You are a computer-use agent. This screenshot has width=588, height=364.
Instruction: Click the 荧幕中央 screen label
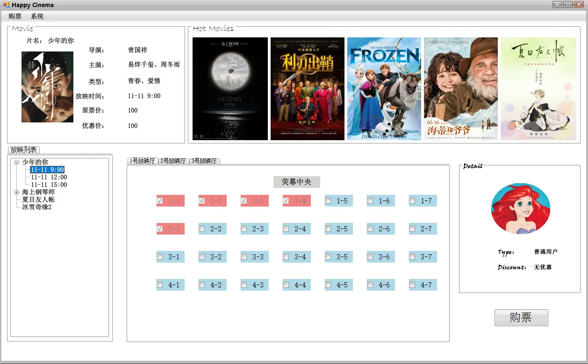[296, 182]
